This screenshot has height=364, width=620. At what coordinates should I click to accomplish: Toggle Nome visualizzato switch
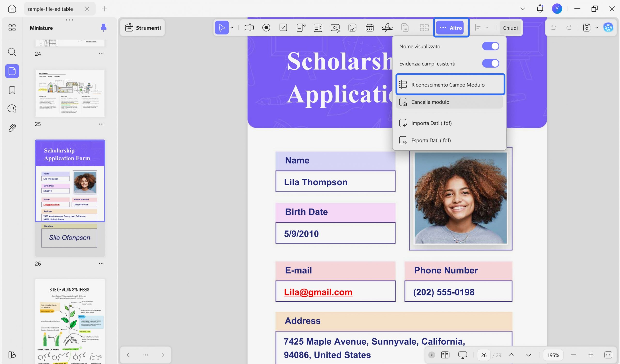490,46
